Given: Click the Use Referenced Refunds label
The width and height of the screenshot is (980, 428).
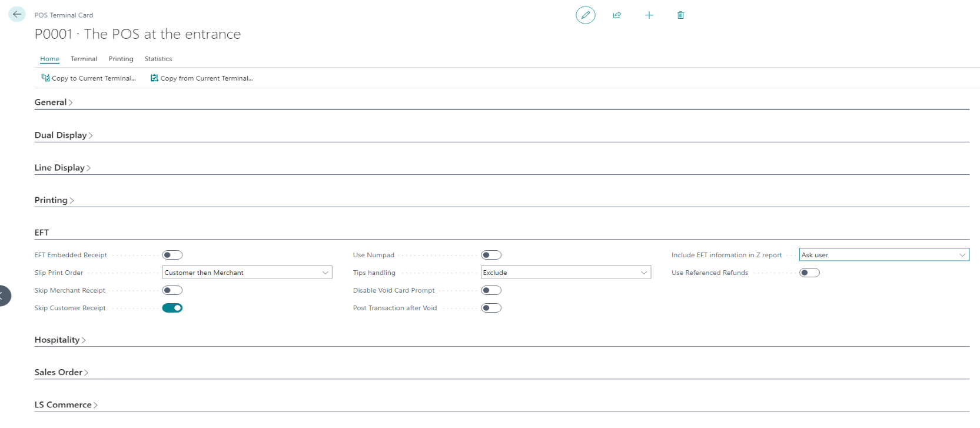Looking at the screenshot, I should click(710, 273).
